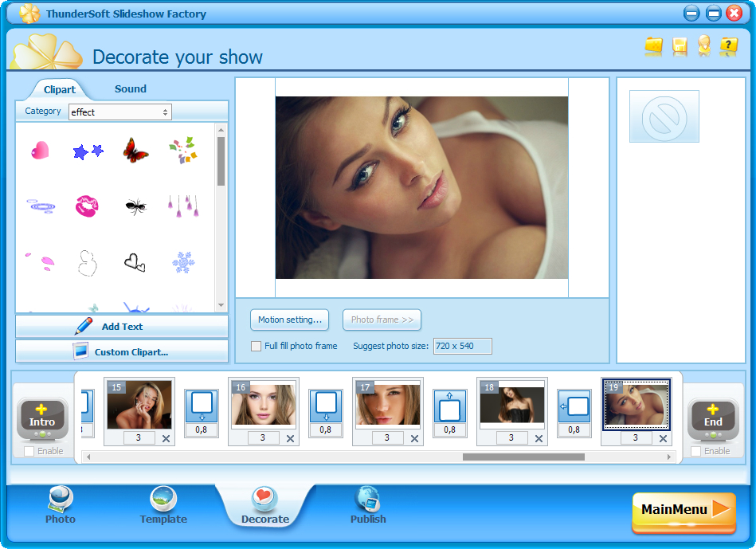Select the butterfly clipart
Viewport: 756px width, 549px height.
[x=135, y=150]
